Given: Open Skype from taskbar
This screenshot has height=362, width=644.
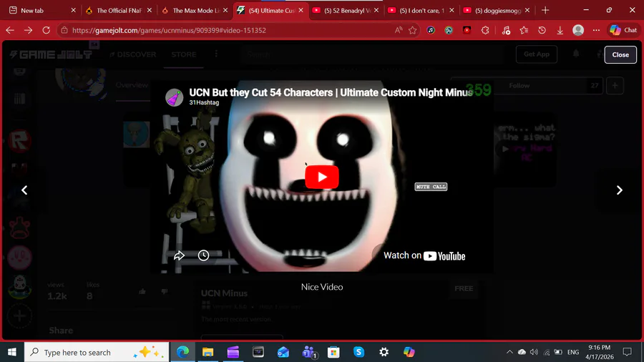Looking at the screenshot, I should [358, 352].
